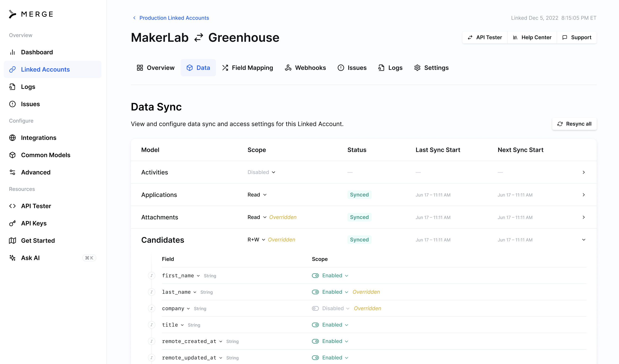Switch to the Field Mapping tab
Viewport: 619px width, 364px height.
[x=248, y=68]
